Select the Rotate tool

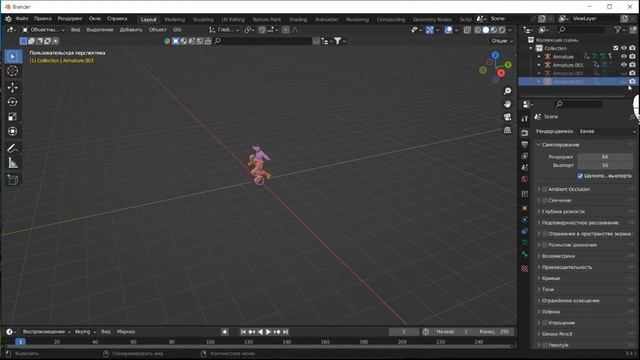click(x=13, y=102)
